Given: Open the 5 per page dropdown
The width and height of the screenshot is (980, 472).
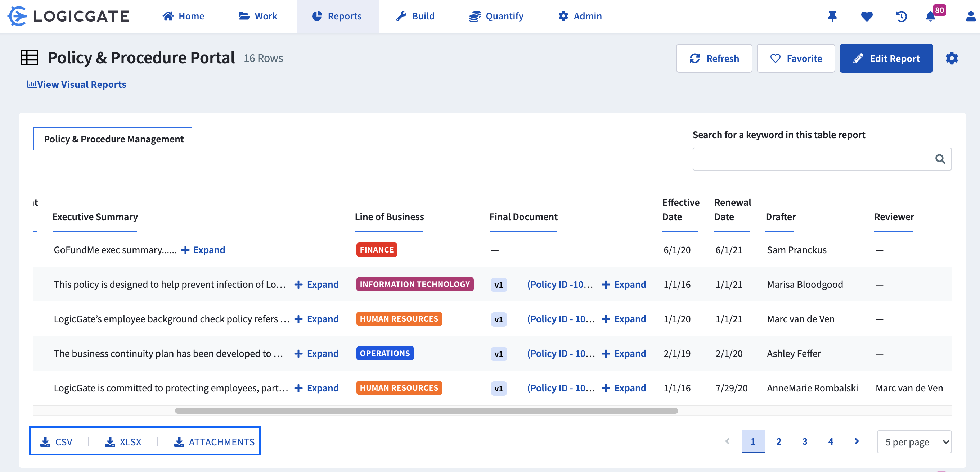Looking at the screenshot, I should [914, 441].
